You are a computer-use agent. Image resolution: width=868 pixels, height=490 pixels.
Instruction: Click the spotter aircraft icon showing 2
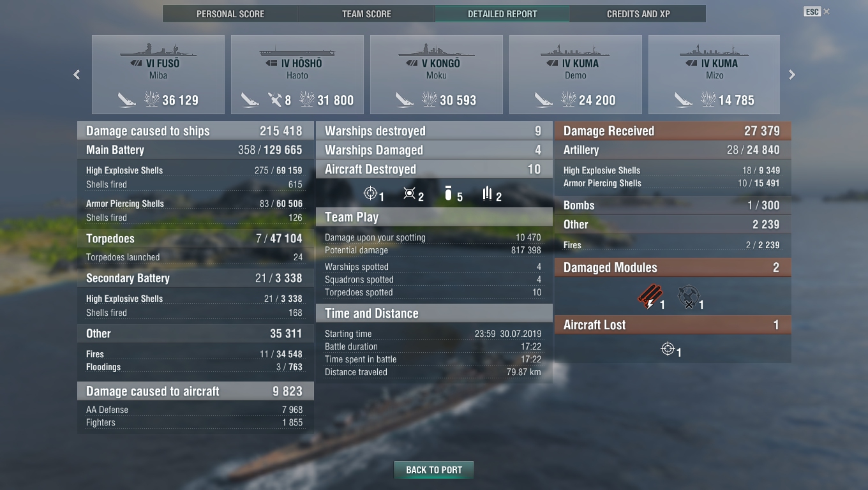410,193
